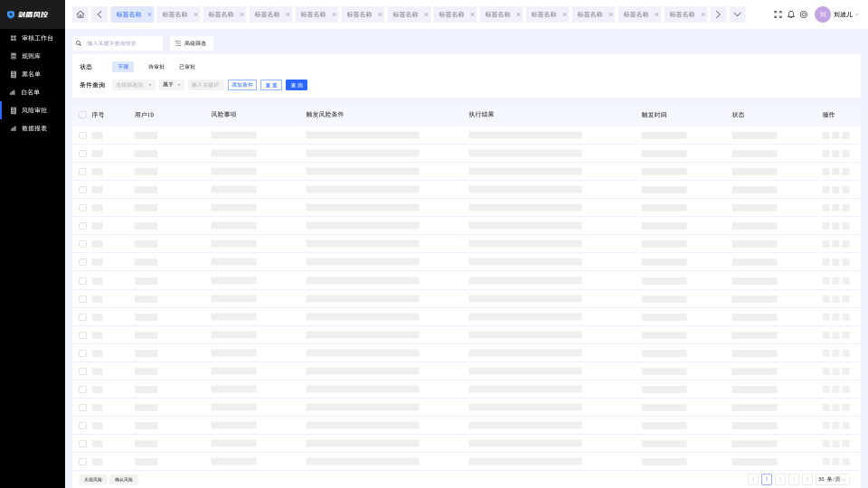Filter status by 待审批
868x488 pixels.
click(x=156, y=66)
